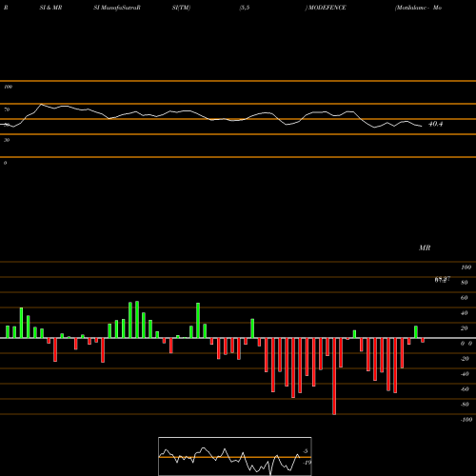Click the "-20" label on the MR axis

(x=465, y=359)
